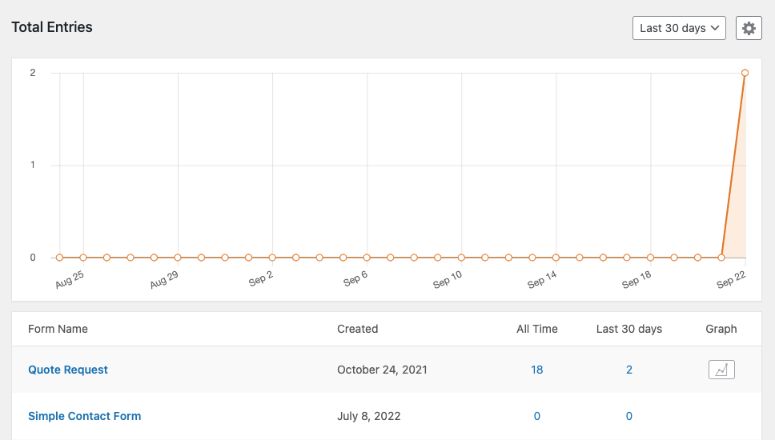Select the Sep 10 chart data point
Image resolution: width=775 pixels, height=440 pixels.
click(461, 258)
